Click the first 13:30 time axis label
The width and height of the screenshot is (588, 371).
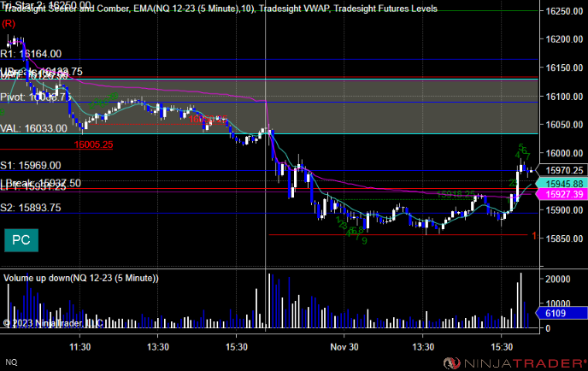(x=158, y=347)
